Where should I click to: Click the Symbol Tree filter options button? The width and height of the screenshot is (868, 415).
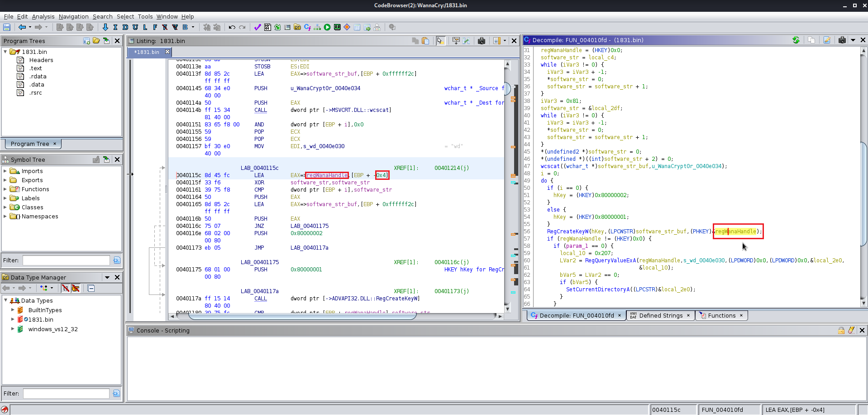[117, 260]
